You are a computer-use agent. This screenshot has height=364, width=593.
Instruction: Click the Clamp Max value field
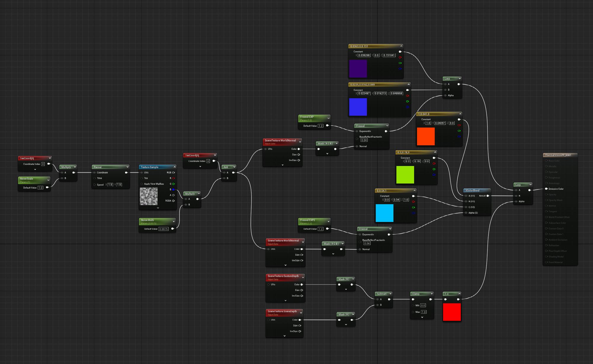tap(424, 312)
